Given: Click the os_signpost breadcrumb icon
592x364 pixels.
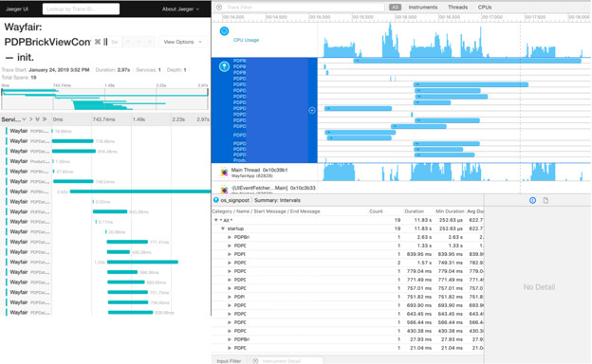Looking at the screenshot, I should (216, 200).
